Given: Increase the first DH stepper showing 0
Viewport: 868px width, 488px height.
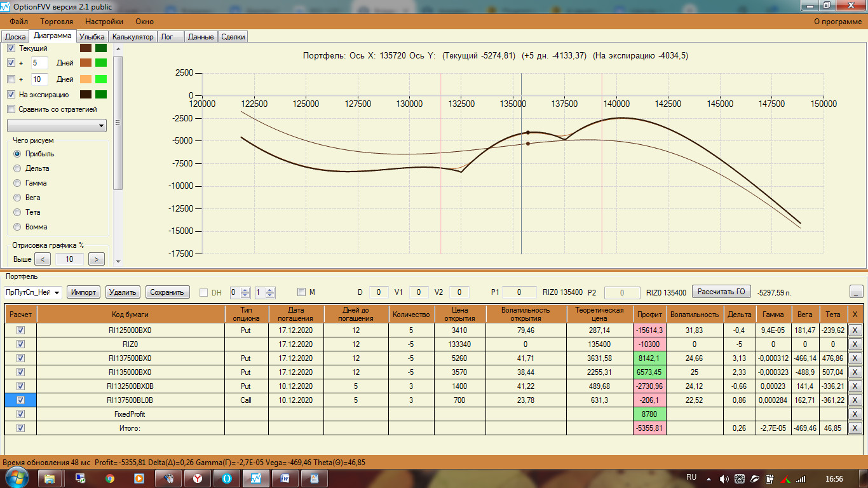Looking at the screenshot, I should pyautogui.click(x=247, y=290).
